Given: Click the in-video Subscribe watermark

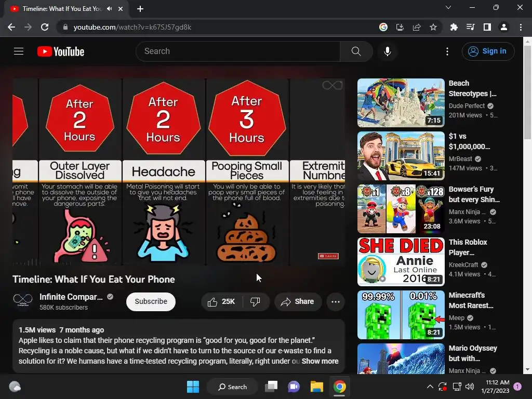Looking at the screenshot, I should [x=328, y=256].
